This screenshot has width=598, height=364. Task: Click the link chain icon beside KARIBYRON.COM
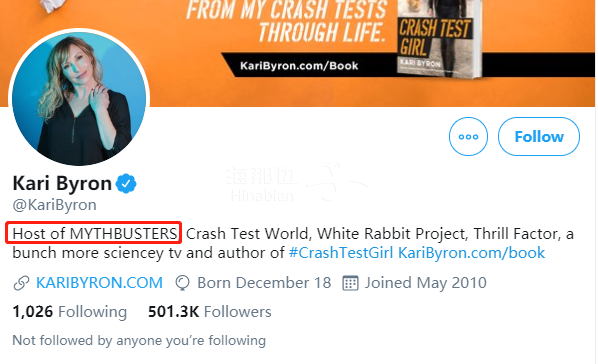pos(21,283)
